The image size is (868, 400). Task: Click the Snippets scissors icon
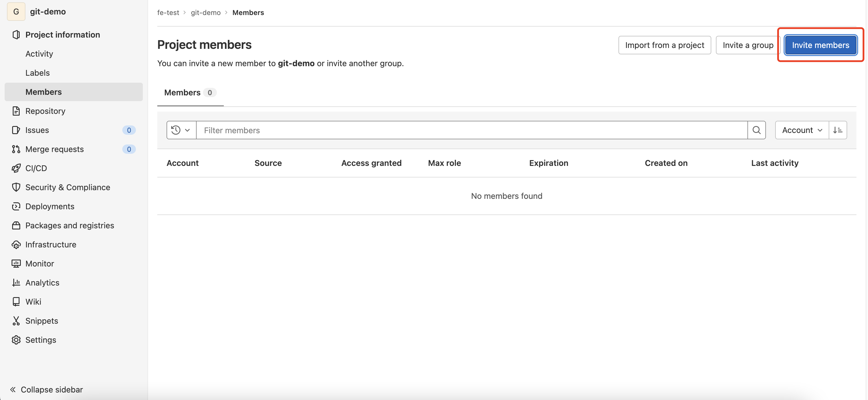[16, 321]
